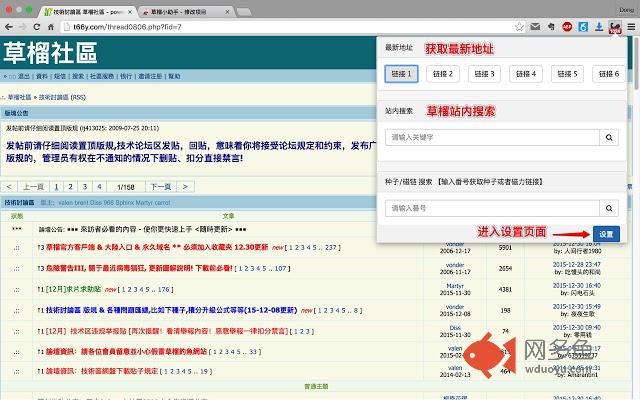Click 搜索 in the forum navigation bar
Image resolution: width=640 pixels, height=400 pixels.
coord(78,76)
